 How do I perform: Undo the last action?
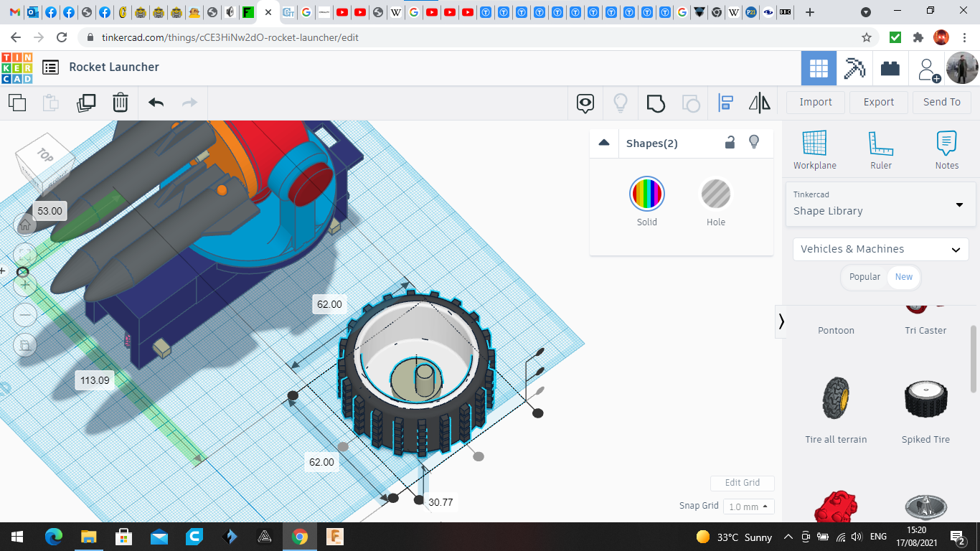[x=156, y=103]
